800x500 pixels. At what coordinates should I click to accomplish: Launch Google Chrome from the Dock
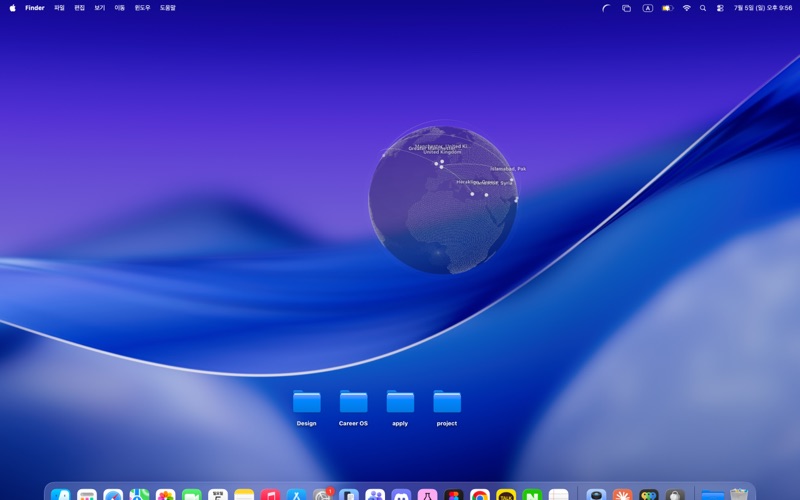[480, 495]
